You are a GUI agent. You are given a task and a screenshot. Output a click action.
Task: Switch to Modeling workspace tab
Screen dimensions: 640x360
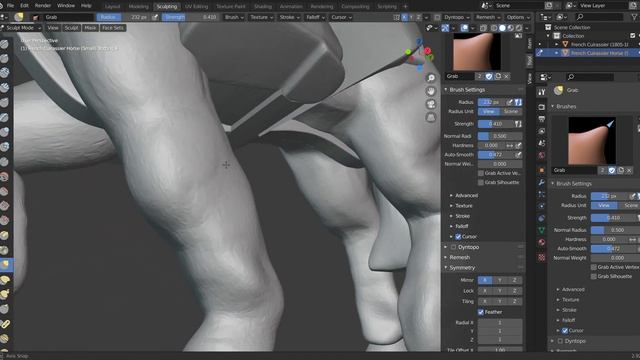pos(138,7)
